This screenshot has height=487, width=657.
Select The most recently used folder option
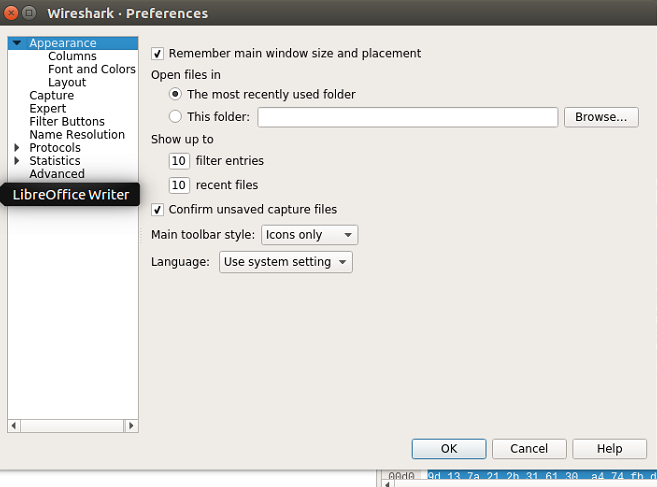click(x=175, y=94)
